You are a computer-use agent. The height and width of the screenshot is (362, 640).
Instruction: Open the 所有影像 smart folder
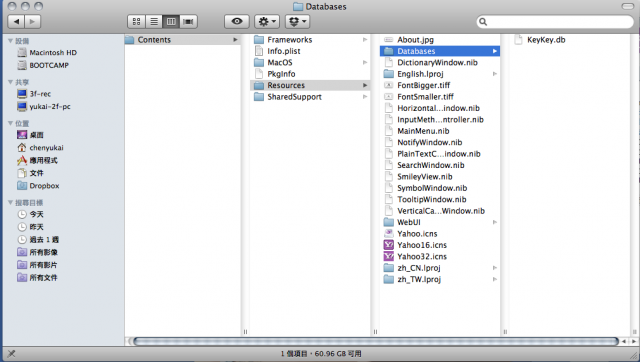(37, 252)
